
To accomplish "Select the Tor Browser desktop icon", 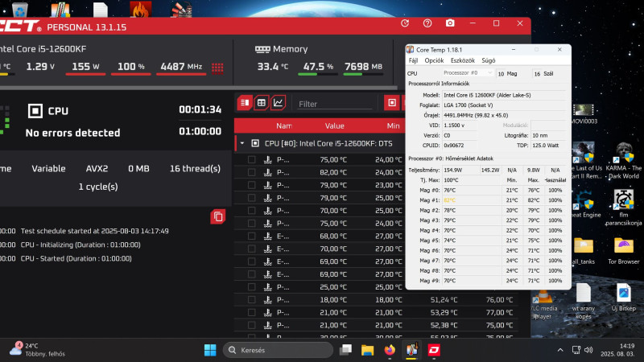I will [x=623, y=250].
